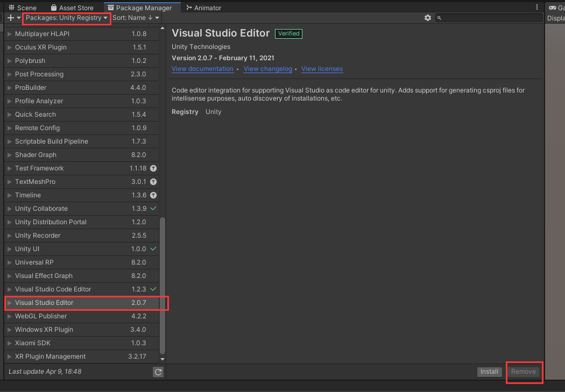
Task: Expand the Polybrush package row
Action: [9, 61]
